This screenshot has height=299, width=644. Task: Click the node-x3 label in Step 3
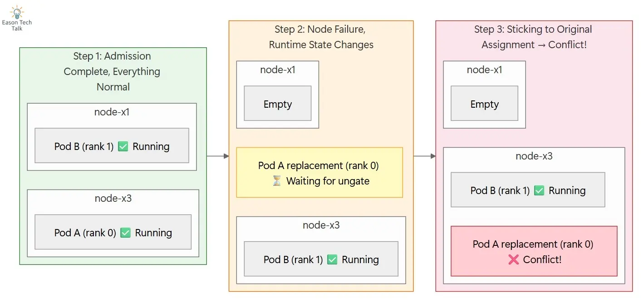pyautogui.click(x=534, y=156)
